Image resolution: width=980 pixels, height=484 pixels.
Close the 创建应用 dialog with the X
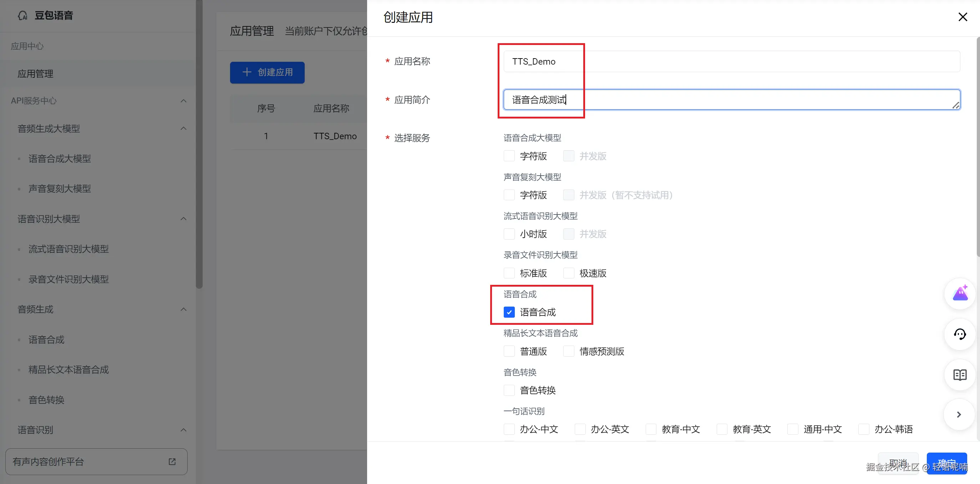[x=963, y=17]
